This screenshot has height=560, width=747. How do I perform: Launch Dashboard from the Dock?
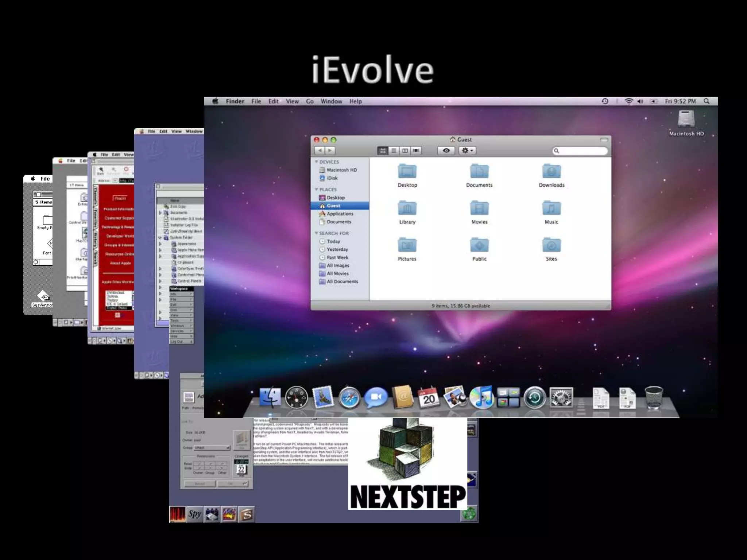296,397
